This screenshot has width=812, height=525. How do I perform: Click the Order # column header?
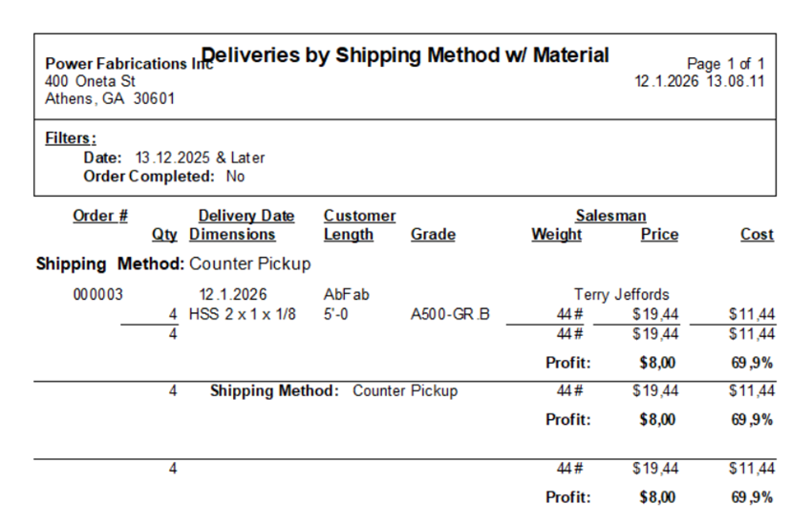(100, 216)
